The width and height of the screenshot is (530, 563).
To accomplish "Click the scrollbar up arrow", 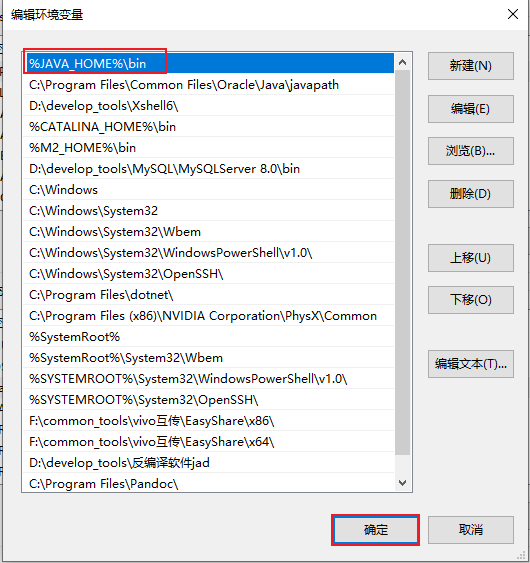I will coord(403,62).
